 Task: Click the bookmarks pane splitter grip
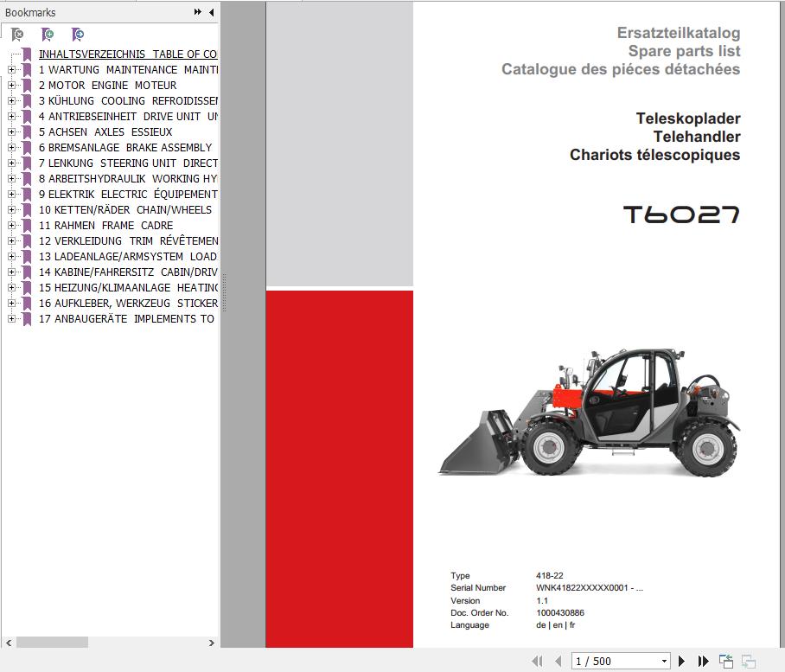[224, 292]
